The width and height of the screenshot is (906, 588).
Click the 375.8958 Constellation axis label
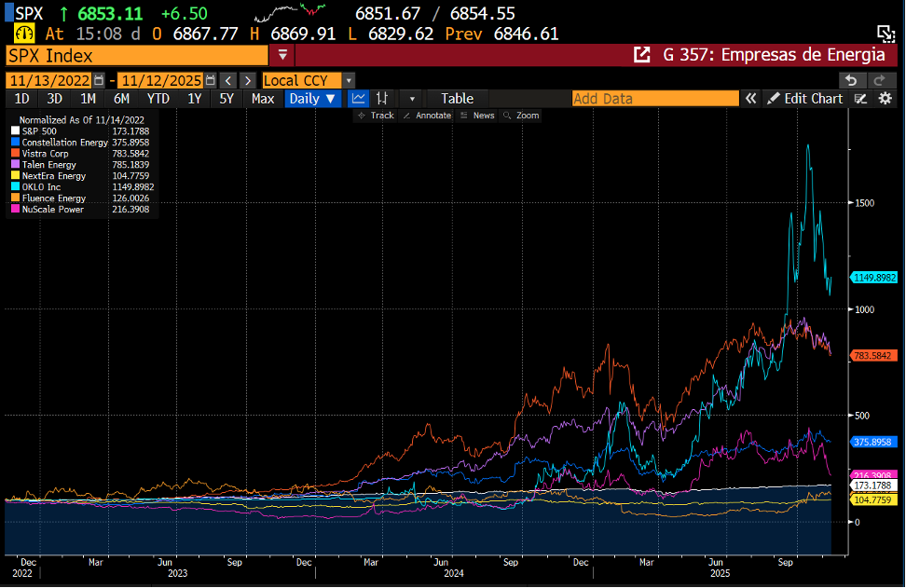pos(873,442)
